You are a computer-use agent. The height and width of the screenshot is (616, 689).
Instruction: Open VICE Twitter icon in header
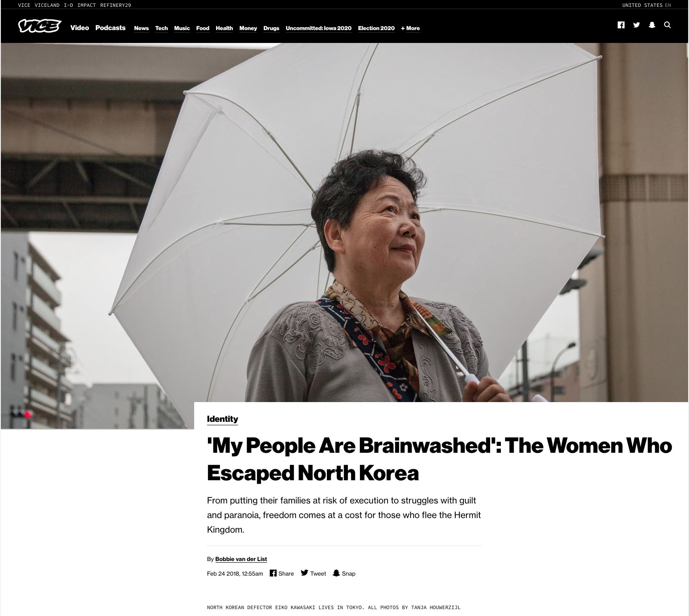point(637,25)
